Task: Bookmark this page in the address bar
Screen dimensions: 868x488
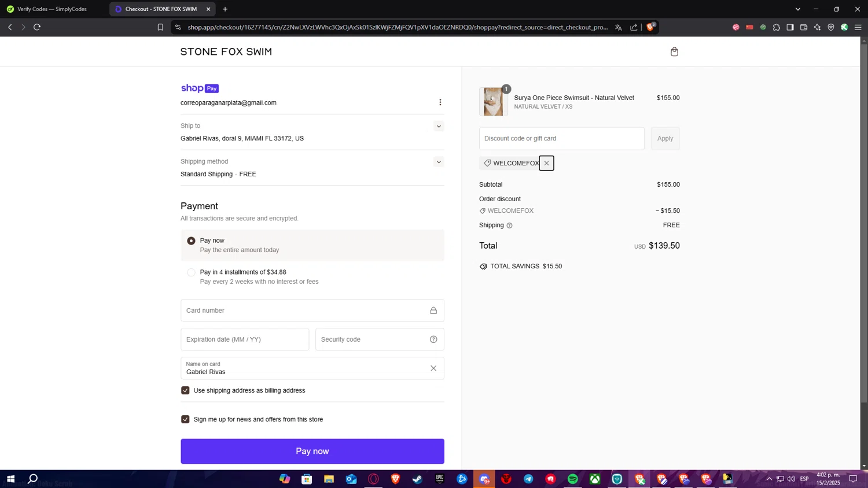Action: tap(160, 27)
